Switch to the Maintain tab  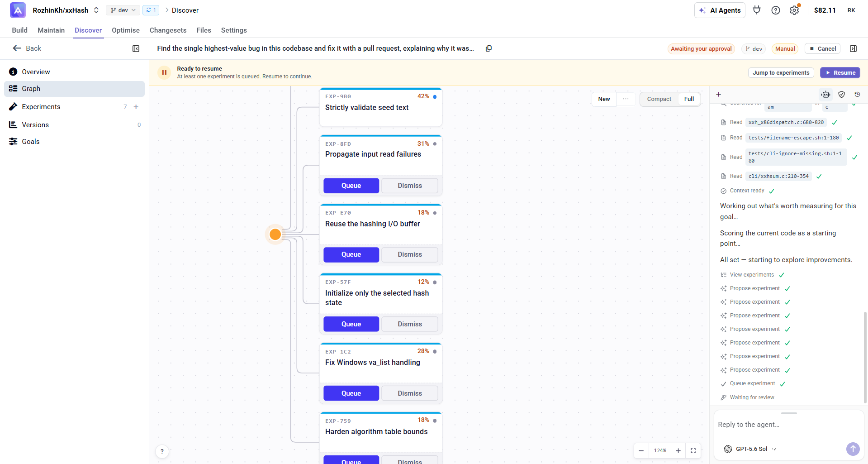(x=51, y=30)
